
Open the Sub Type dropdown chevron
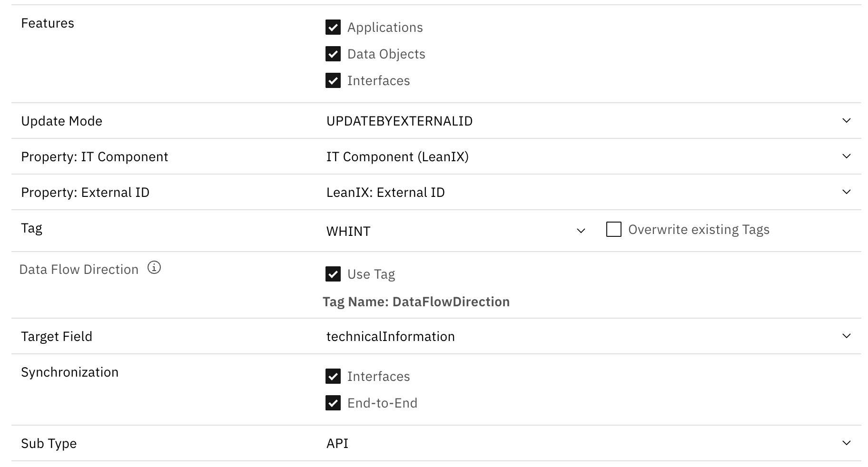coord(846,443)
